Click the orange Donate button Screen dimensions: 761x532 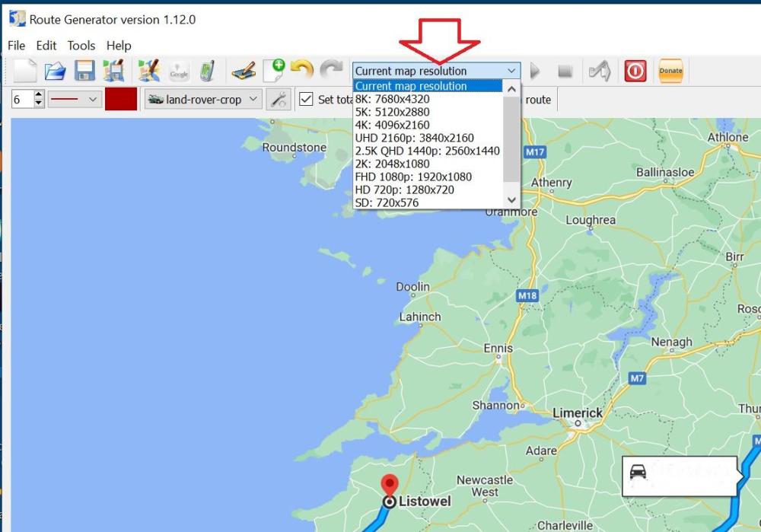coord(670,71)
